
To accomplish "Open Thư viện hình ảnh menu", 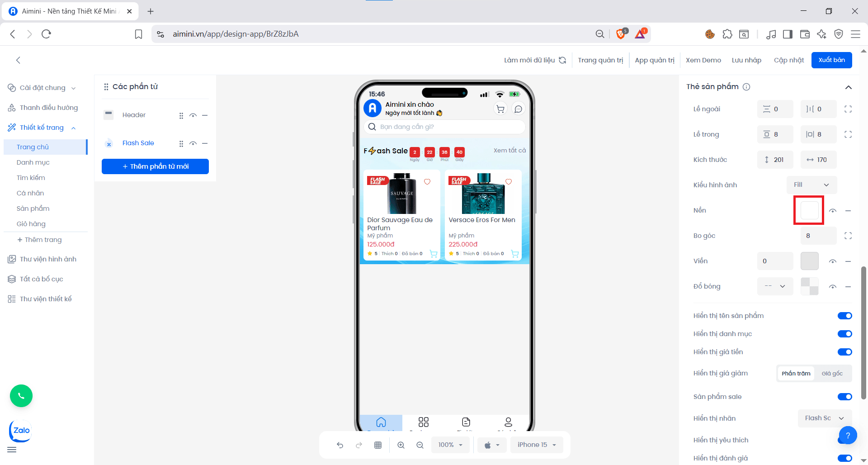I will click(x=48, y=259).
